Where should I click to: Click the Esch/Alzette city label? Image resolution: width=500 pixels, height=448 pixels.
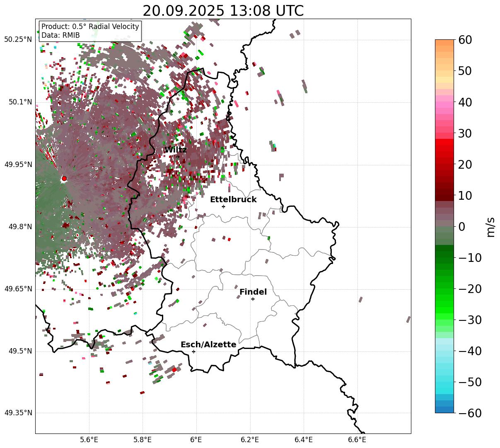(208, 344)
